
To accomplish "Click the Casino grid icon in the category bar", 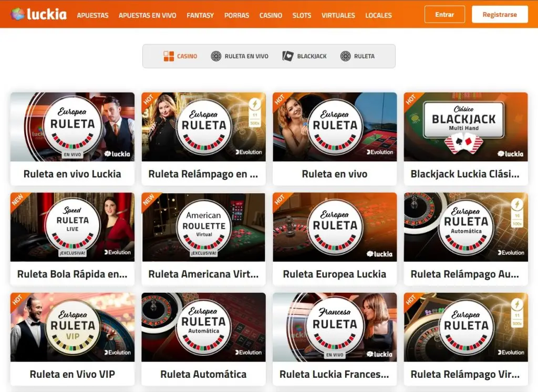I will (x=169, y=56).
